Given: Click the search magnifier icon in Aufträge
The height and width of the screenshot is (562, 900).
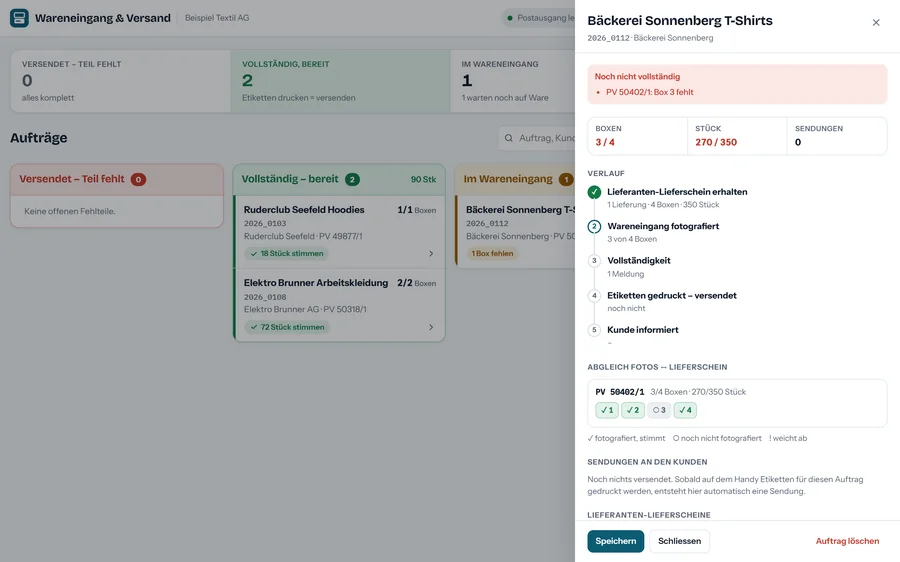Looking at the screenshot, I should point(509,138).
